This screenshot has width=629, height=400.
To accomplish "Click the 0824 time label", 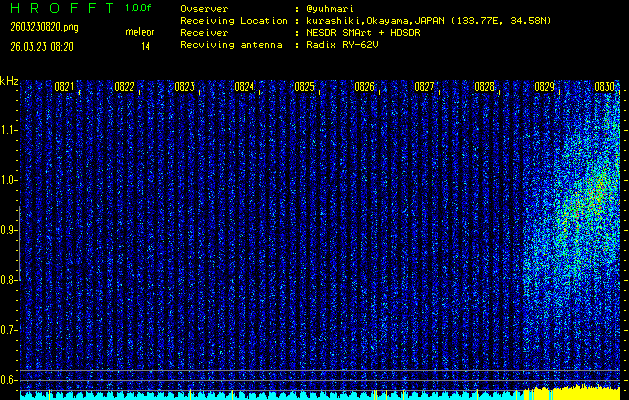I will click(x=244, y=87).
